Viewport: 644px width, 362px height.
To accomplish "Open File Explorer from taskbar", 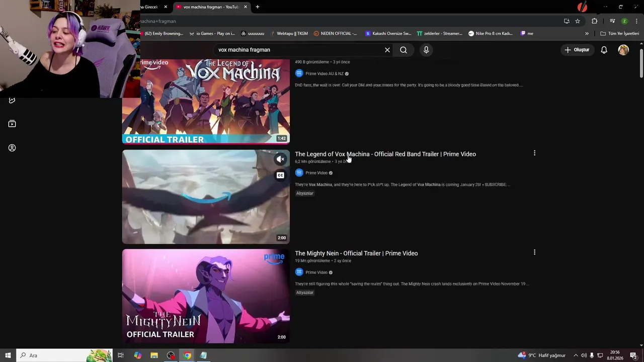I will [154, 355].
